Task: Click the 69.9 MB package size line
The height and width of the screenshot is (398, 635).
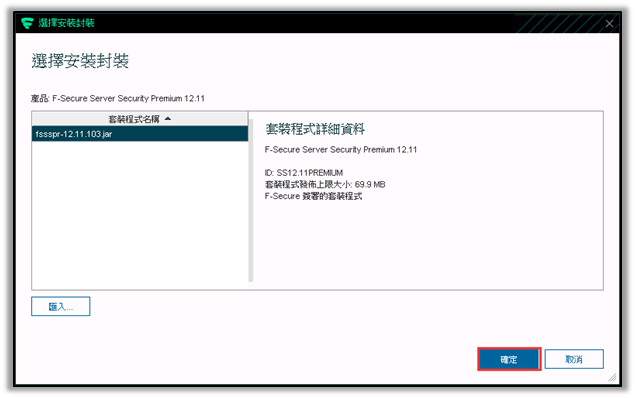Action: [325, 185]
